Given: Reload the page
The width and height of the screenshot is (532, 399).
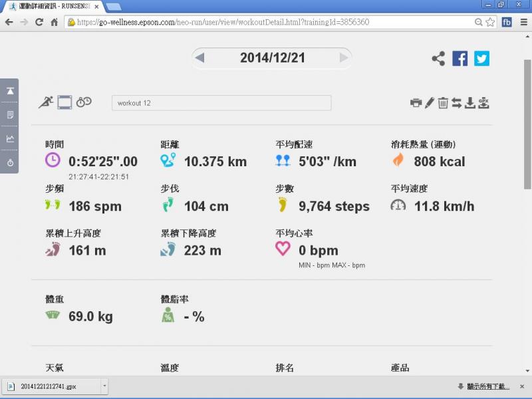Looking at the screenshot, I should click(x=39, y=23).
